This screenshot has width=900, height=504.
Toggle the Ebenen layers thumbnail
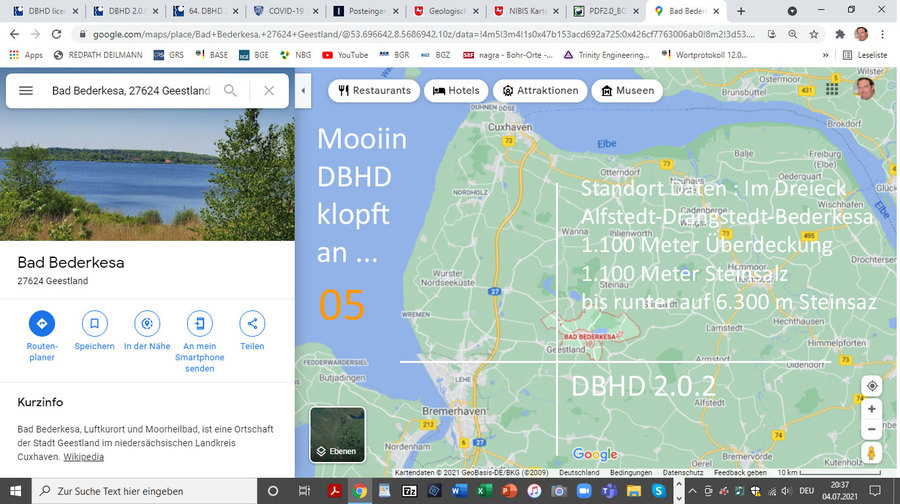pyautogui.click(x=337, y=434)
